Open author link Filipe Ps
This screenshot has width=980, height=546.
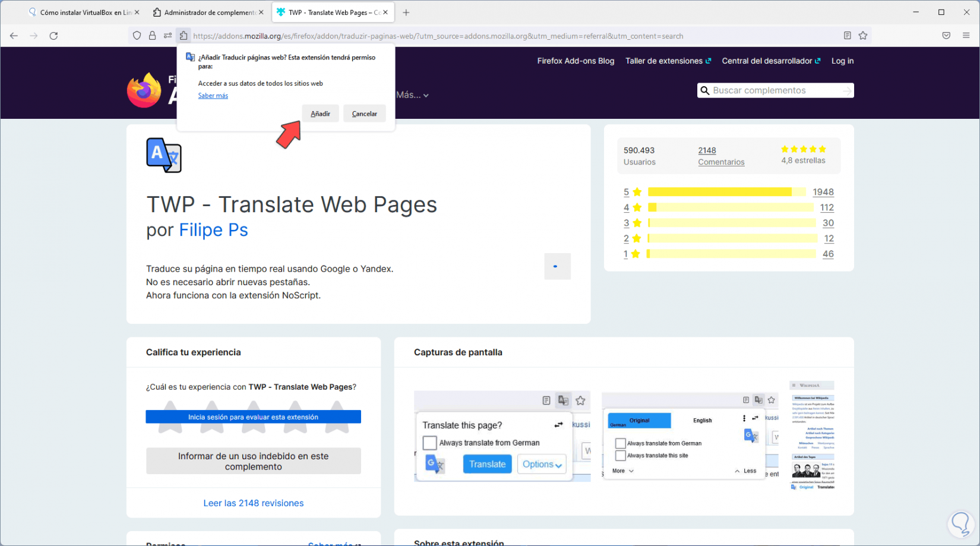pos(214,230)
